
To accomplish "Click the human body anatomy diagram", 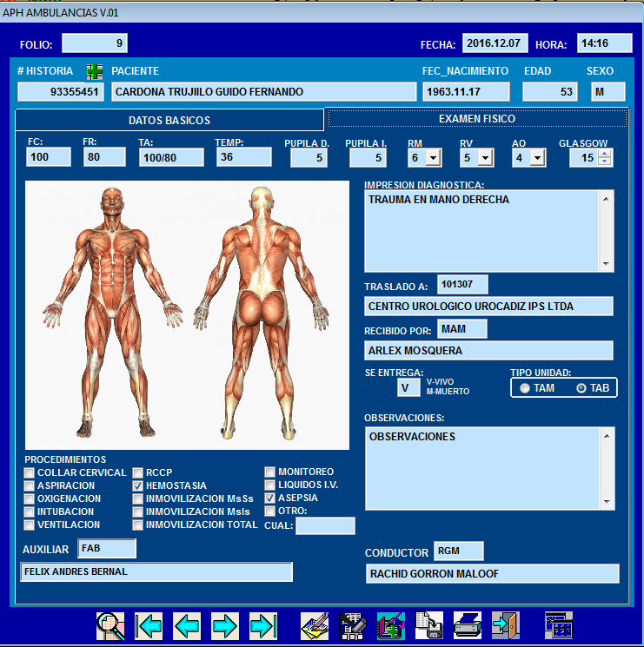I will click(x=187, y=315).
